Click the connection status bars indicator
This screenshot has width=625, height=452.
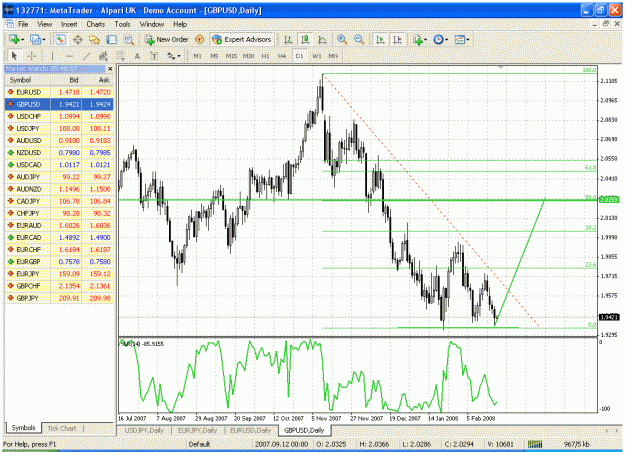(535, 444)
